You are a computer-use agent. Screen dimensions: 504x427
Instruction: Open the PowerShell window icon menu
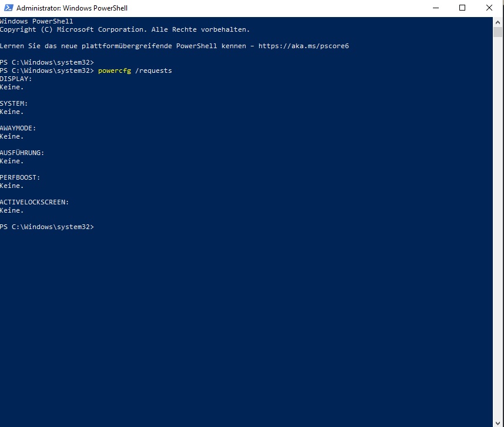(x=9, y=8)
